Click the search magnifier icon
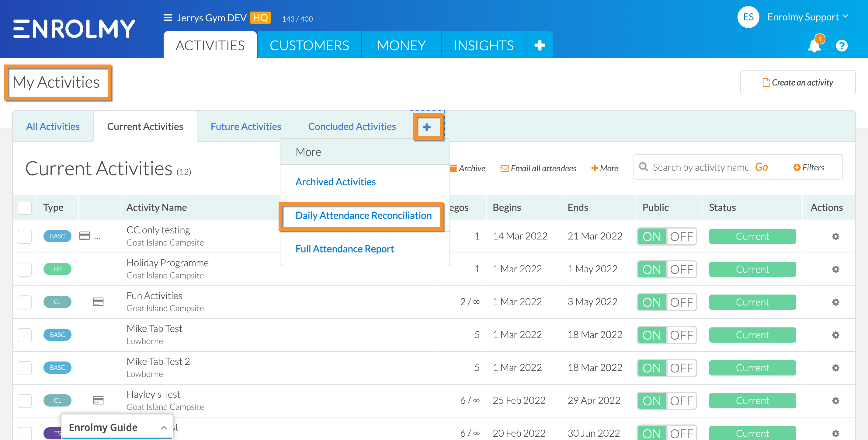 643,167
